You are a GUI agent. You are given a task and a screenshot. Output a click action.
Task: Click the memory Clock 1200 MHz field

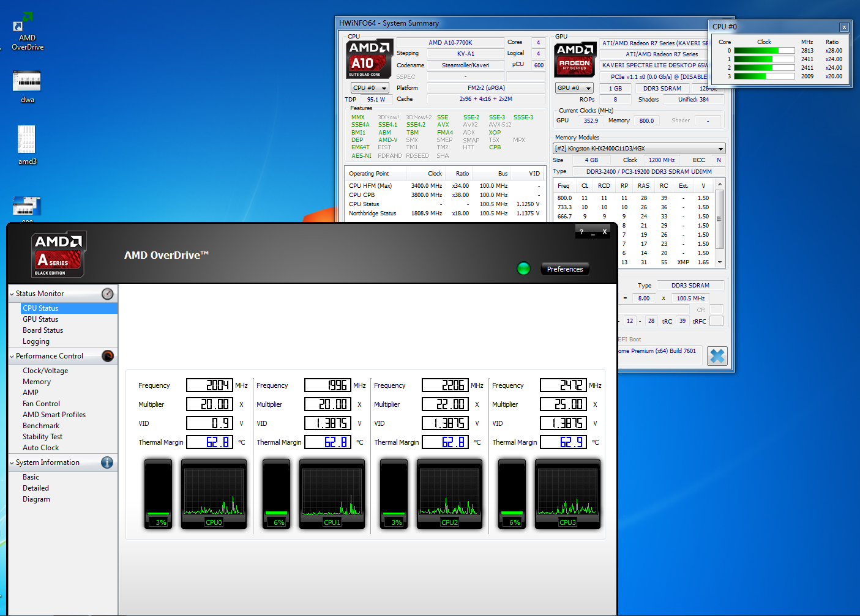coord(662,160)
